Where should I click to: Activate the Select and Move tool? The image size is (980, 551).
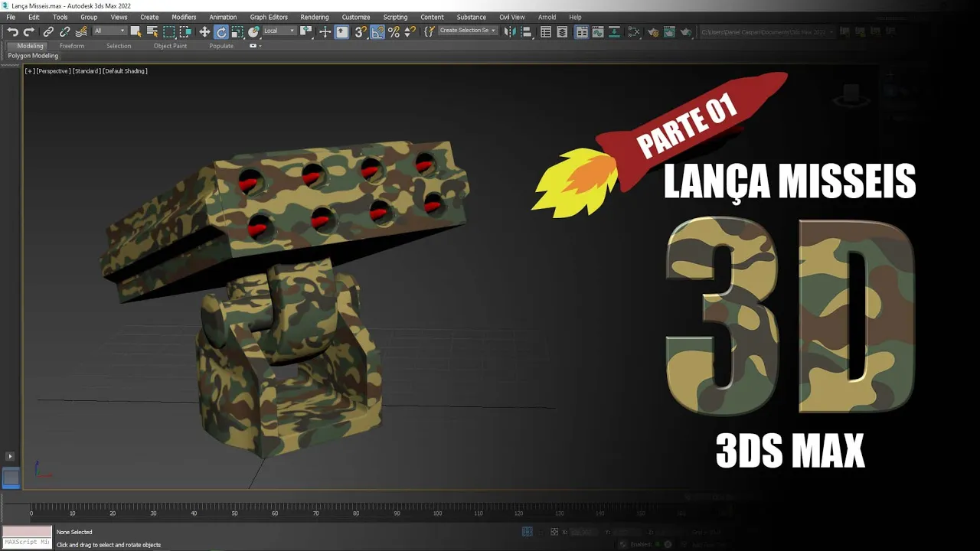pyautogui.click(x=204, y=31)
